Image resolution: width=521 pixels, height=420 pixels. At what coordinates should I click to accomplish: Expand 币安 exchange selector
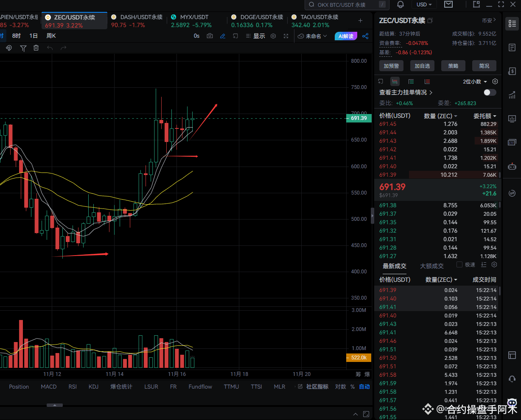coord(489,20)
